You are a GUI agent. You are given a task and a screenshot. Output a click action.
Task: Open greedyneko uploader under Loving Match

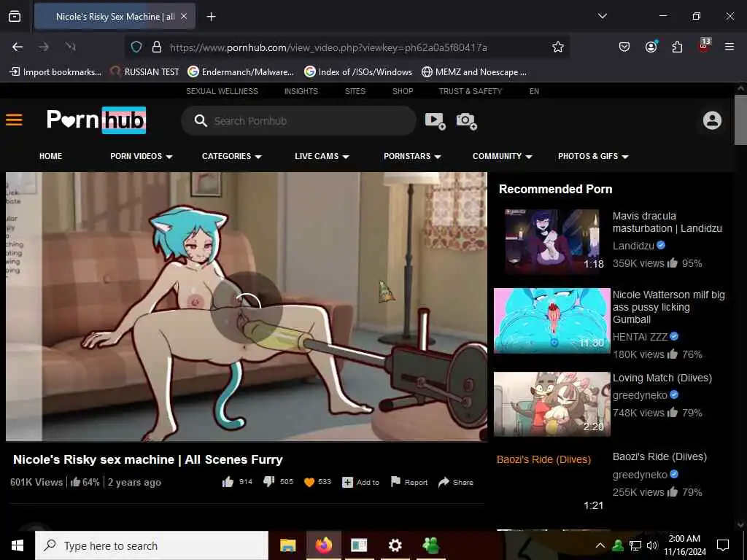tap(640, 395)
